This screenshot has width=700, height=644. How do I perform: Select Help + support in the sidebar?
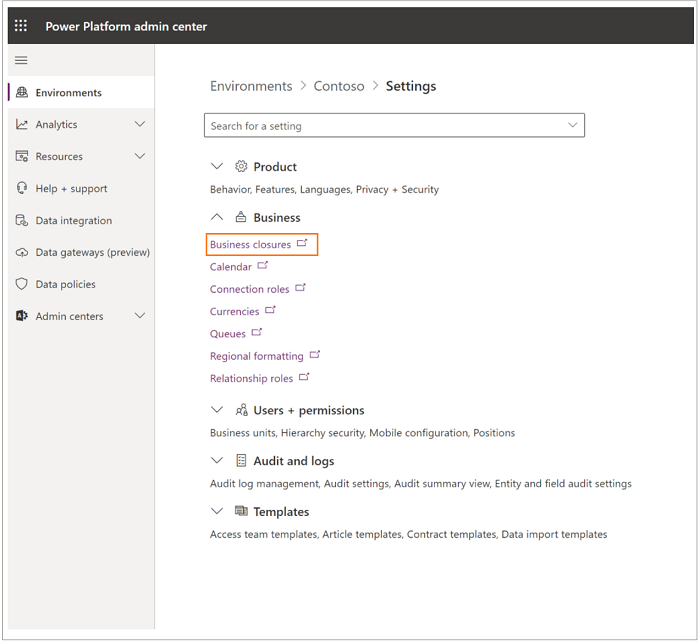pyautogui.click(x=81, y=188)
